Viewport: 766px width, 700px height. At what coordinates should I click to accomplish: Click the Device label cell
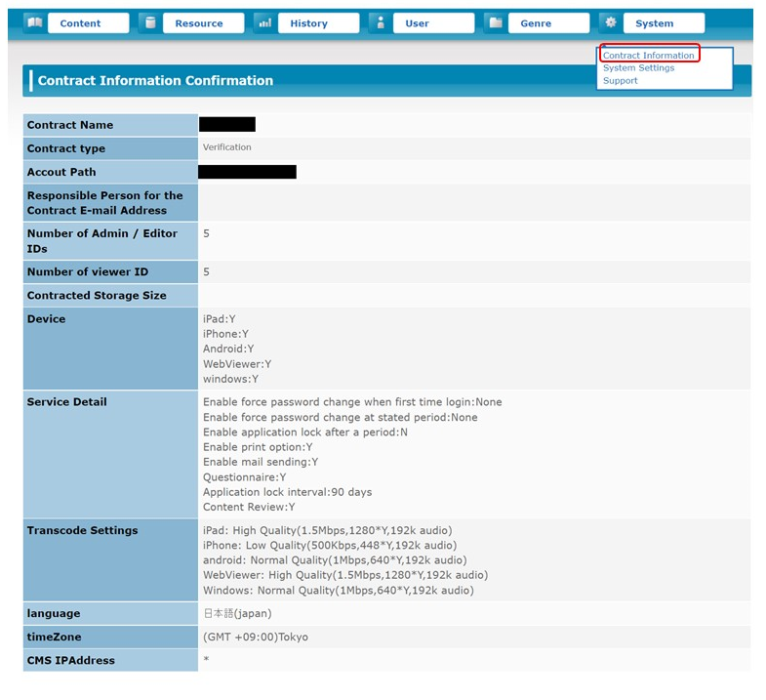click(x=110, y=349)
